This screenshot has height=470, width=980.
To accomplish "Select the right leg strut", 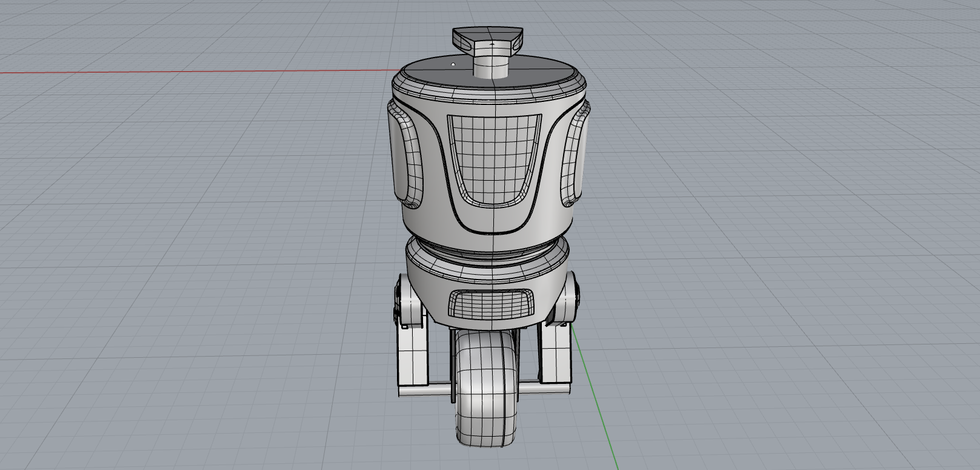I will pos(556,352).
